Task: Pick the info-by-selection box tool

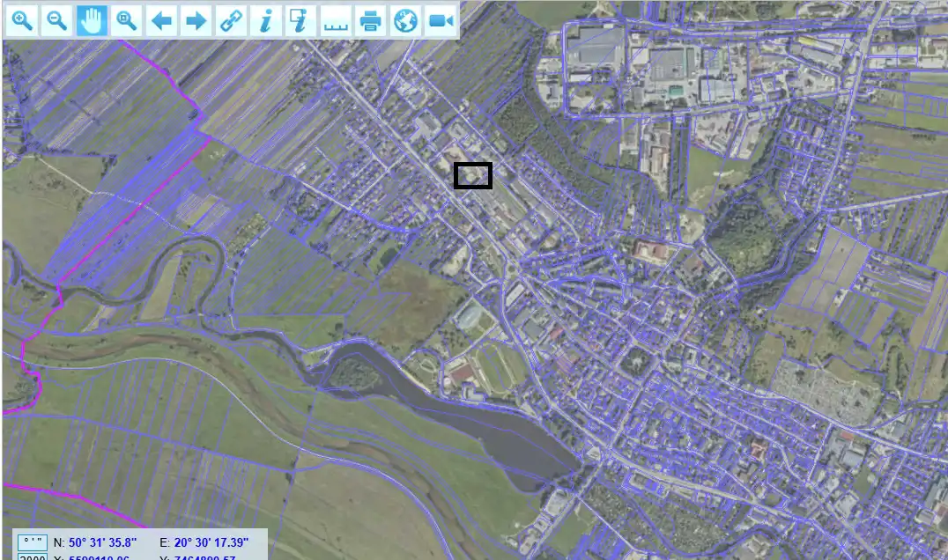Action: (300, 20)
